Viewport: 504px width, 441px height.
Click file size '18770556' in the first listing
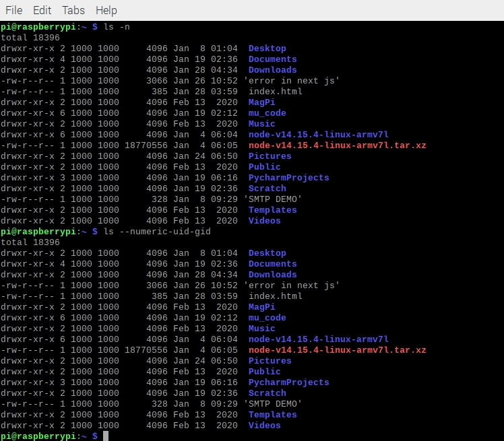[x=146, y=145]
